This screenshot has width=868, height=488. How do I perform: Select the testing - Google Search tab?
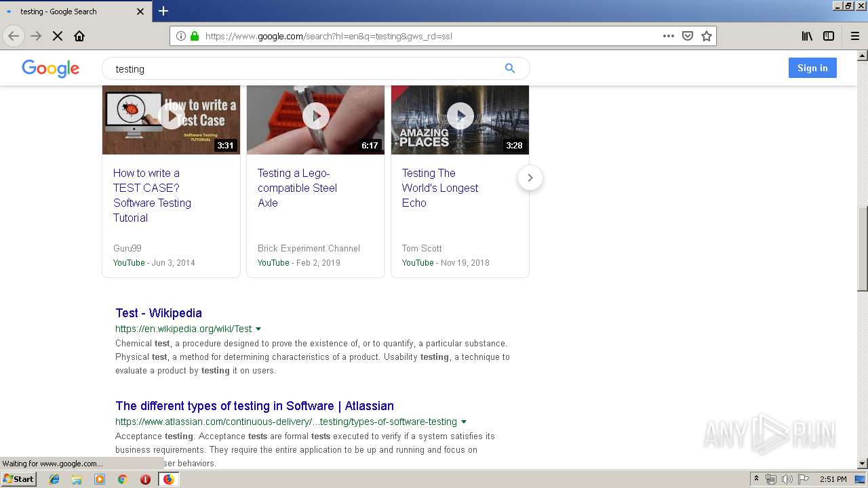(75, 12)
